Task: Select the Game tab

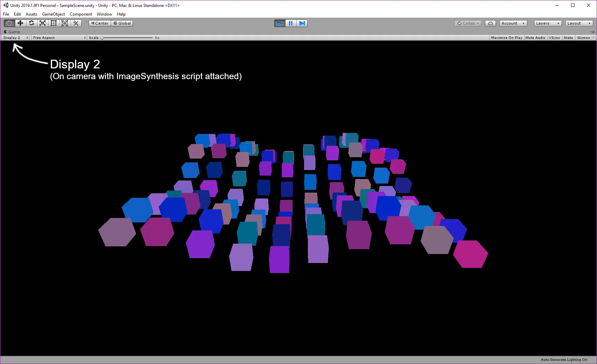Action: click(x=12, y=32)
